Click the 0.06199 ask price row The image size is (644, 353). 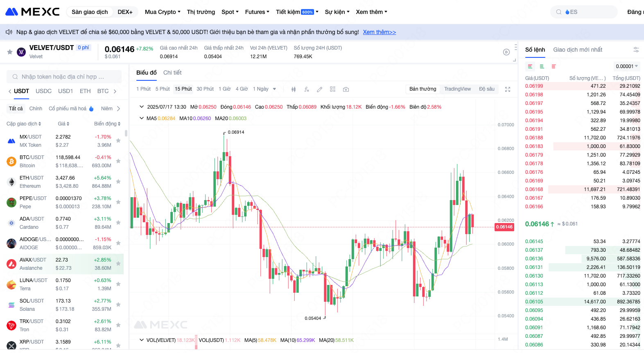(583, 86)
